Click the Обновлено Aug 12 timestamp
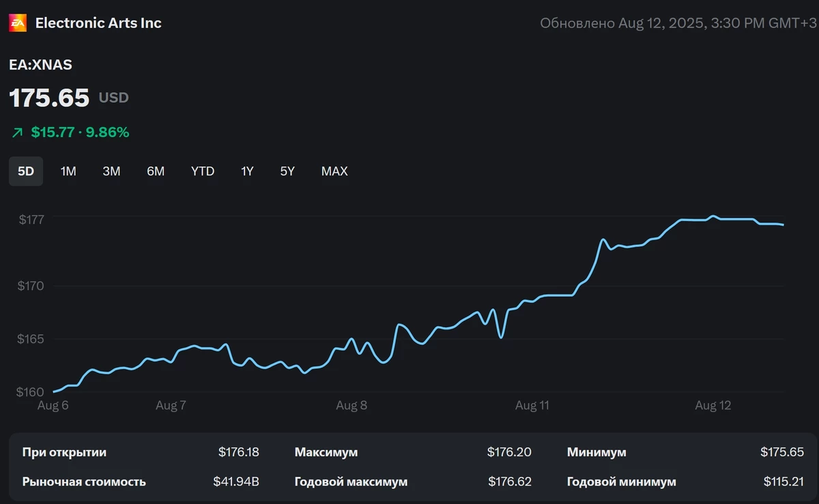This screenshot has width=819, height=504. (x=678, y=23)
